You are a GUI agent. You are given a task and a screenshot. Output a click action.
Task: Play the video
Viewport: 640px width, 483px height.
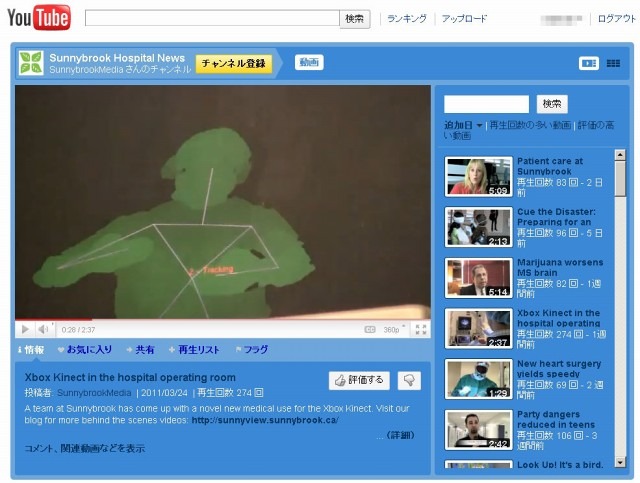(25, 329)
